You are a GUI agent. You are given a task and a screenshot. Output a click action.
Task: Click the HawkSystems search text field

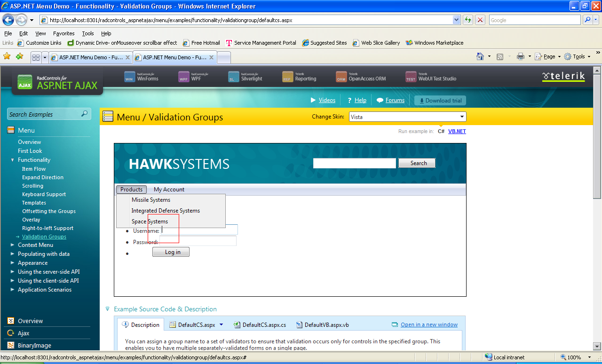point(355,163)
